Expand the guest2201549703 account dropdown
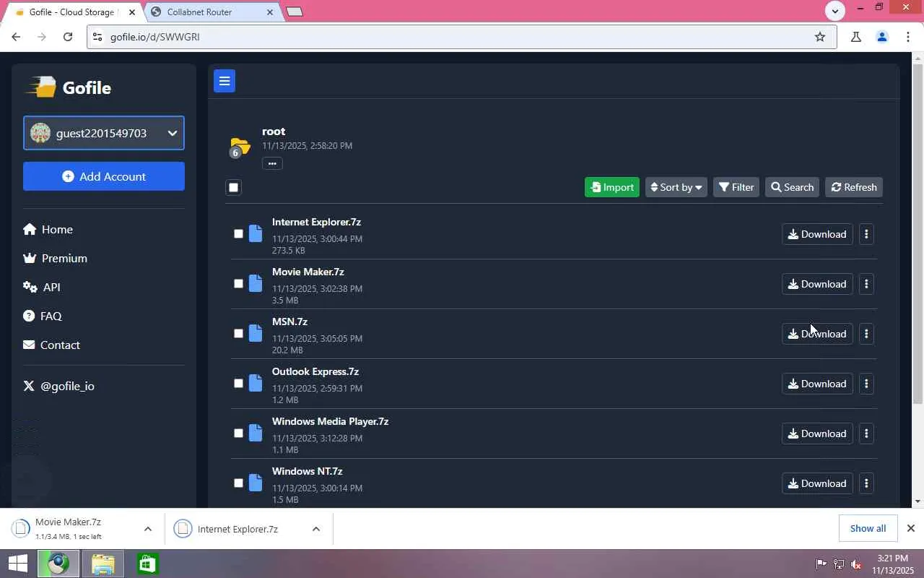 coord(104,133)
